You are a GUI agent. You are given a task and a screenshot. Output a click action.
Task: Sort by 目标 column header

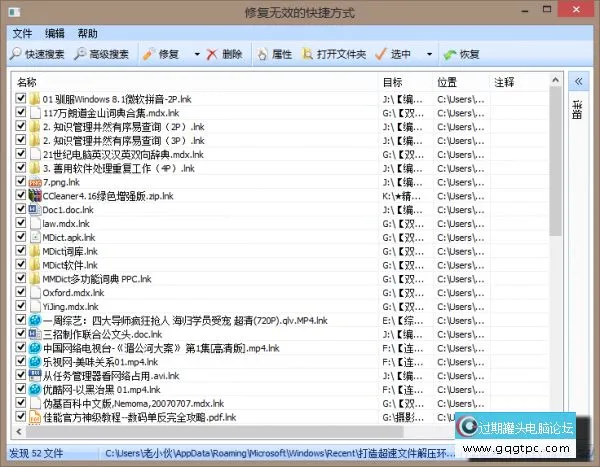(x=406, y=82)
